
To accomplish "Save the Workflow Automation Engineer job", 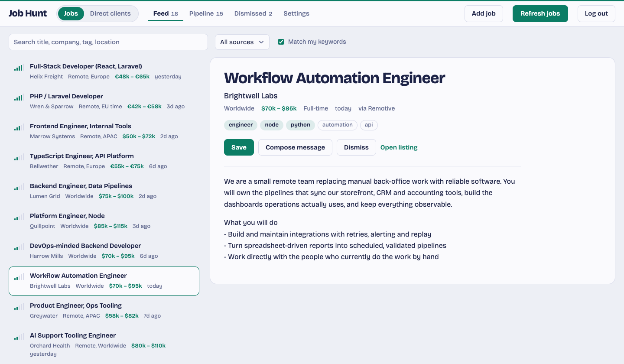I will 239,147.
